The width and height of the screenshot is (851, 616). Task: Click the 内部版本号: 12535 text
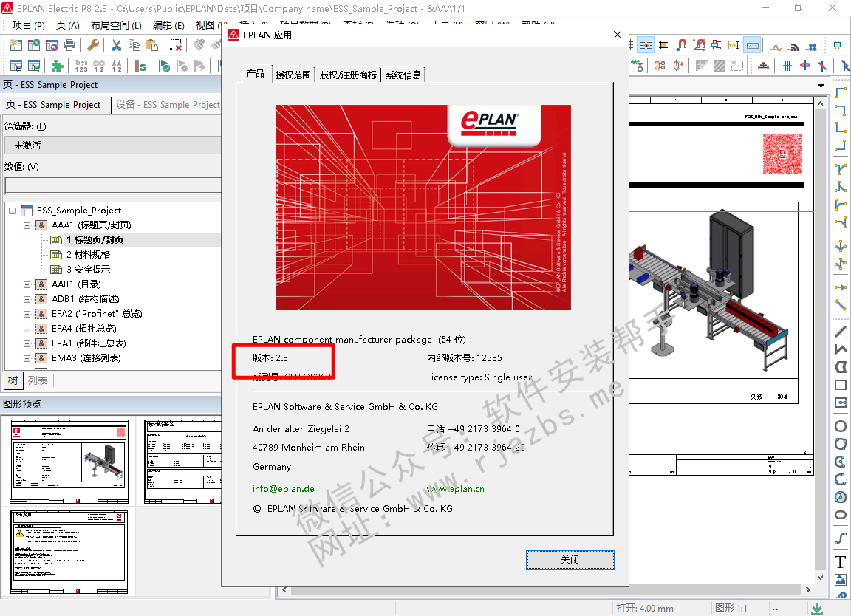point(465,358)
